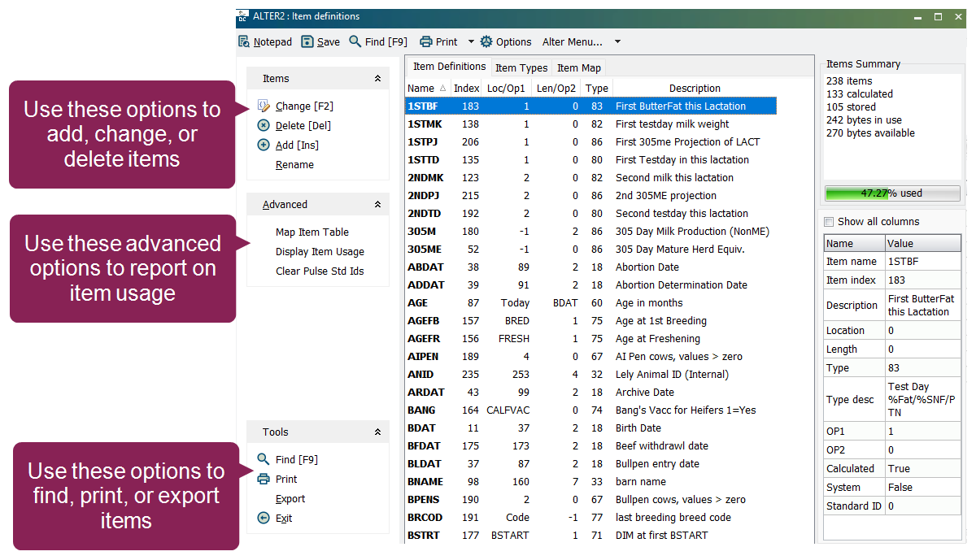Sort by the Name column header
976x560 pixels.
428,89
